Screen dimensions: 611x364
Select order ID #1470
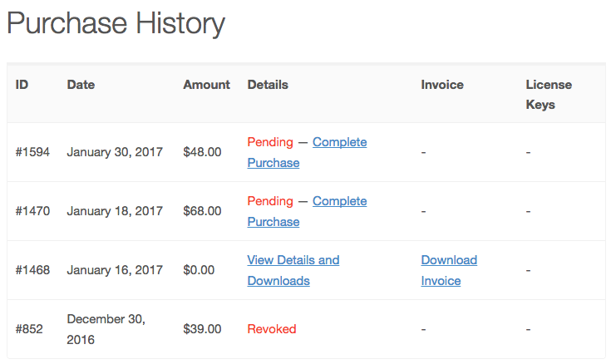pos(32,211)
